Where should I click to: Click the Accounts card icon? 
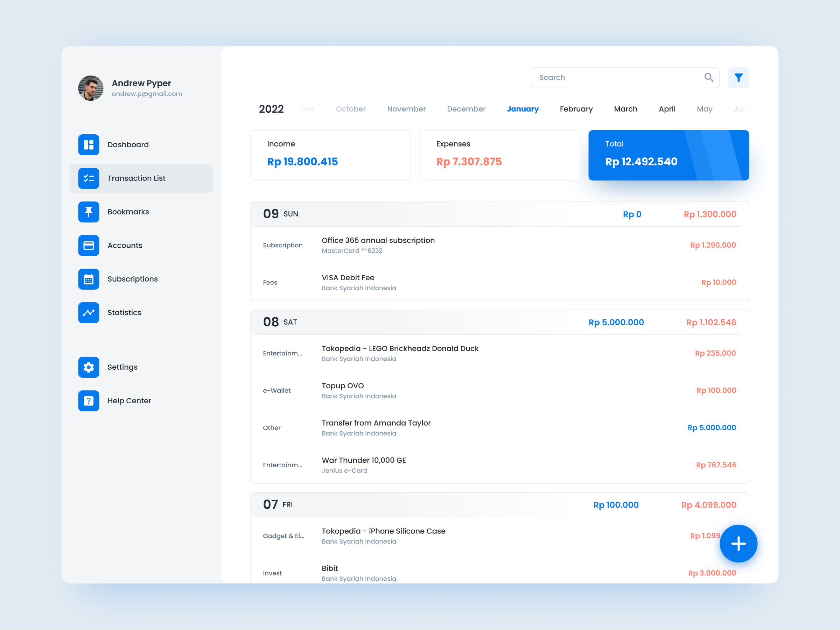(89, 245)
